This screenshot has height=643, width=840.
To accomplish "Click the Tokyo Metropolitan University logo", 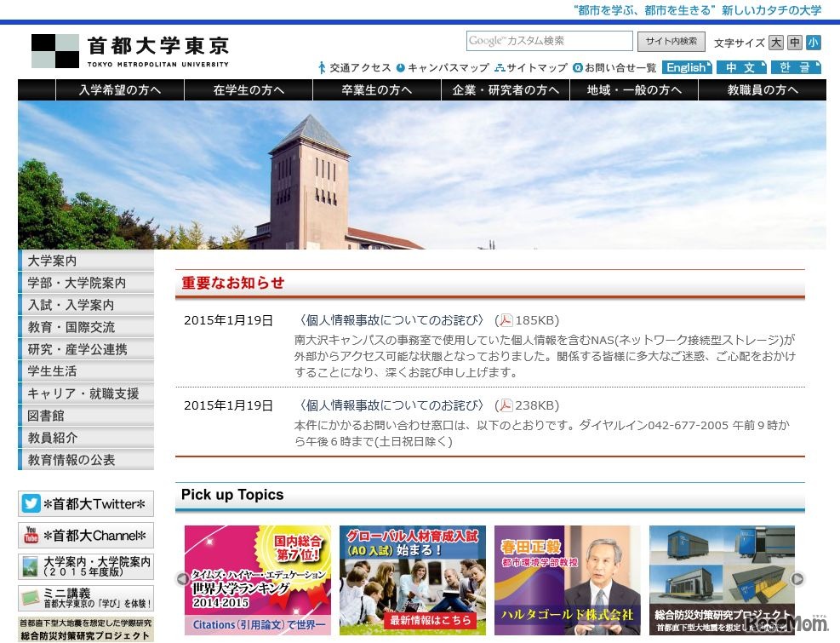I will tap(130, 51).
